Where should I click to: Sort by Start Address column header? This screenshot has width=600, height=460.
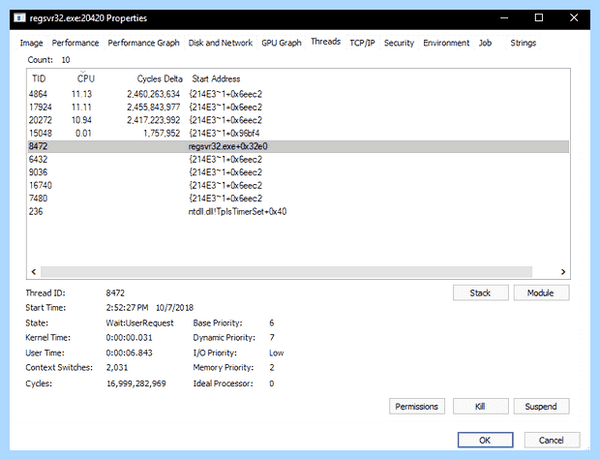click(x=216, y=79)
